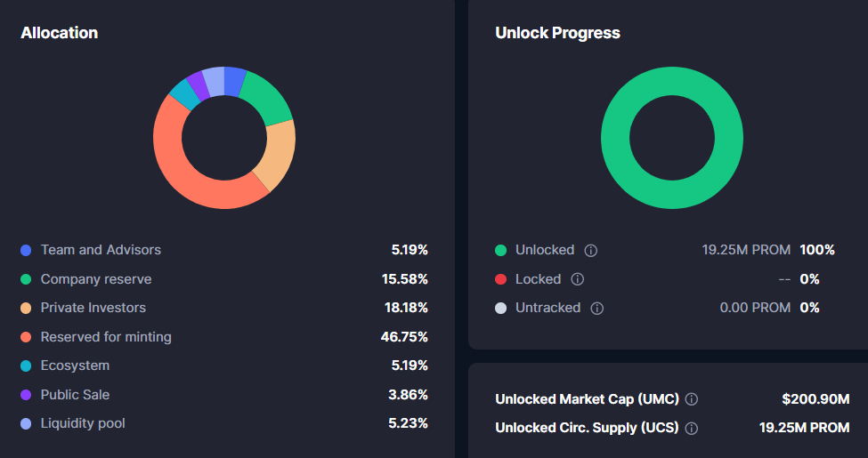Click Ecosystem teal legend dot
868x458 pixels.
[x=26, y=366]
